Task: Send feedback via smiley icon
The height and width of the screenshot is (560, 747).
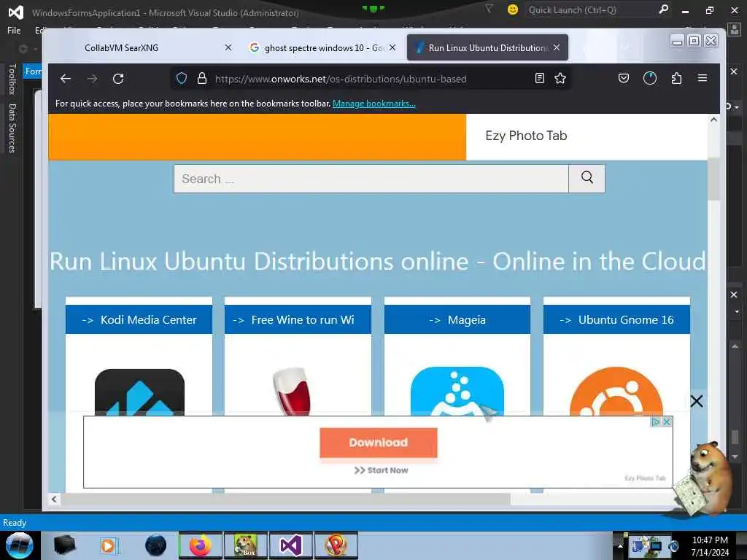Action: click(513, 9)
